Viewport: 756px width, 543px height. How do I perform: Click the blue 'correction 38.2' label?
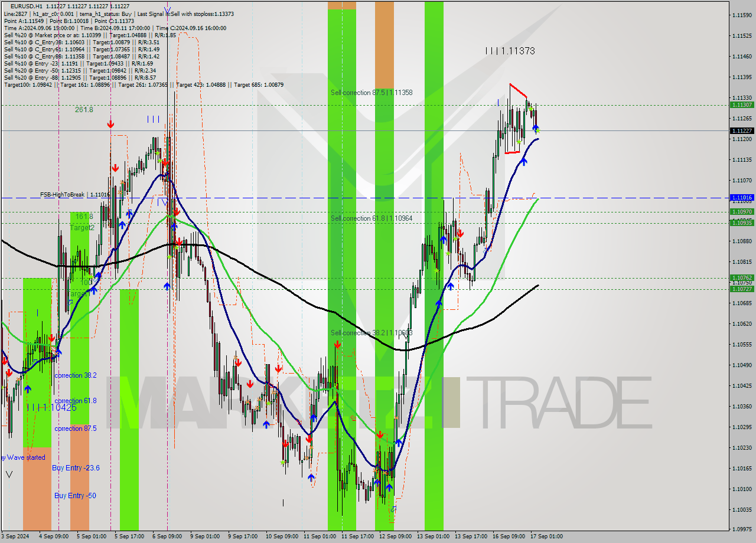(76, 375)
